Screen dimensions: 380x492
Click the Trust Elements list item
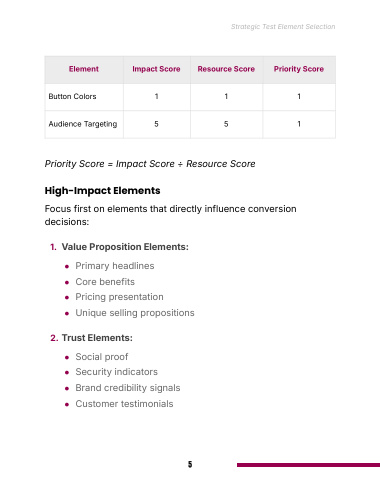(97, 338)
